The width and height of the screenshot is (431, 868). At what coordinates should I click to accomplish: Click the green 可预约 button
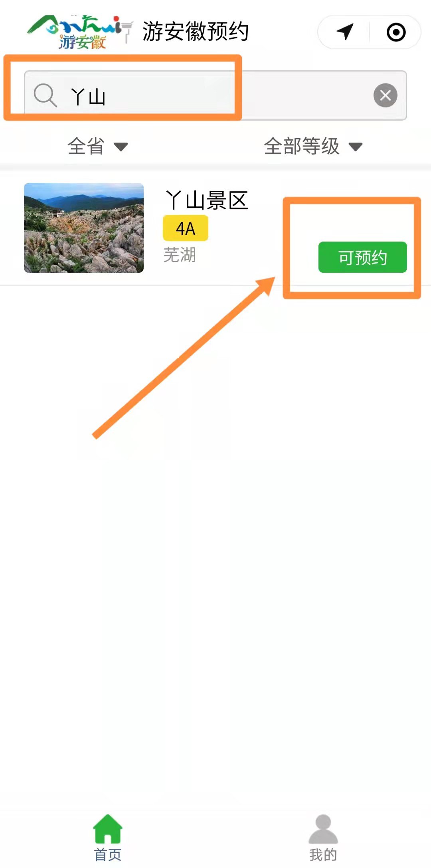[x=363, y=257]
